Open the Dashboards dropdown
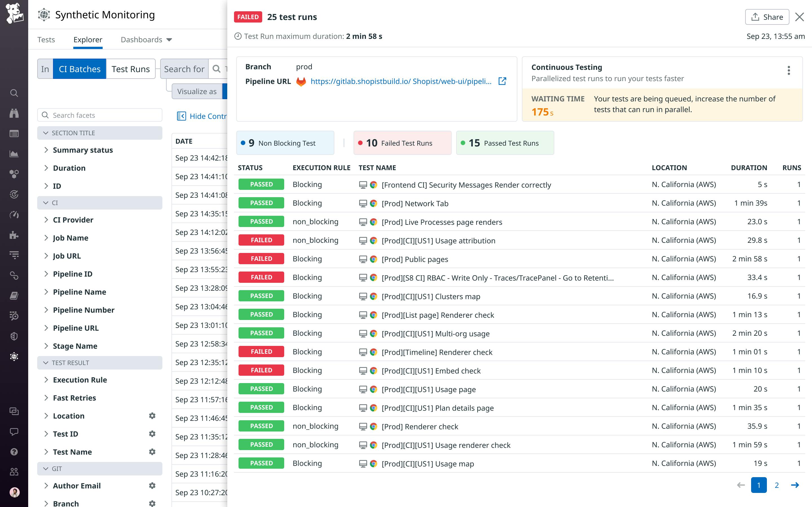Image resolution: width=812 pixels, height=507 pixels. pos(146,39)
